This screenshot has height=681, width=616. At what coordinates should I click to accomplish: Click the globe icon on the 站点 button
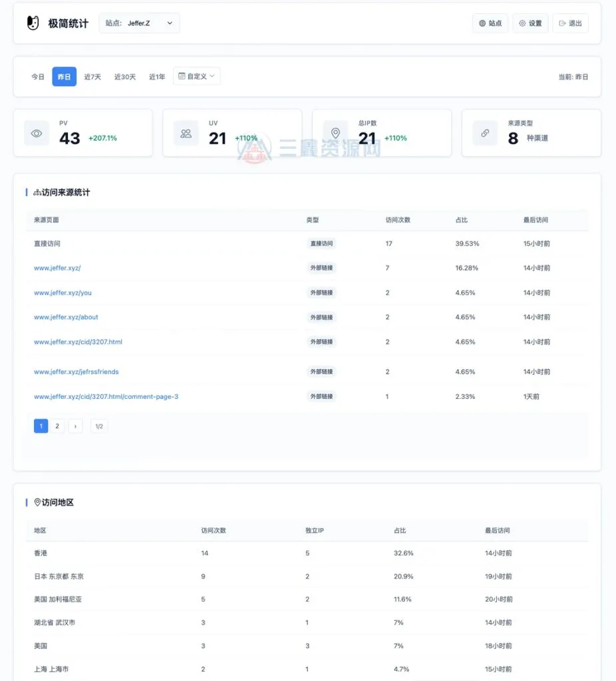point(481,23)
